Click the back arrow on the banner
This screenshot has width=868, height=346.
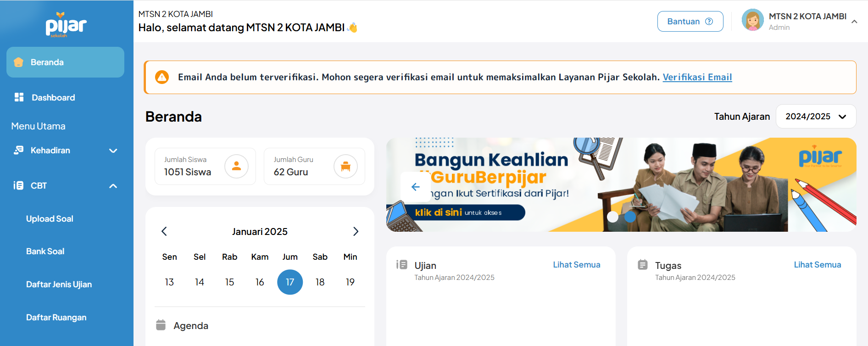[416, 187]
